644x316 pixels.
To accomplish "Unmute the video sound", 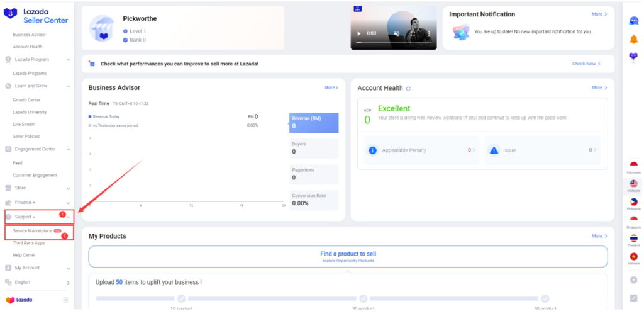I will click(x=396, y=34).
